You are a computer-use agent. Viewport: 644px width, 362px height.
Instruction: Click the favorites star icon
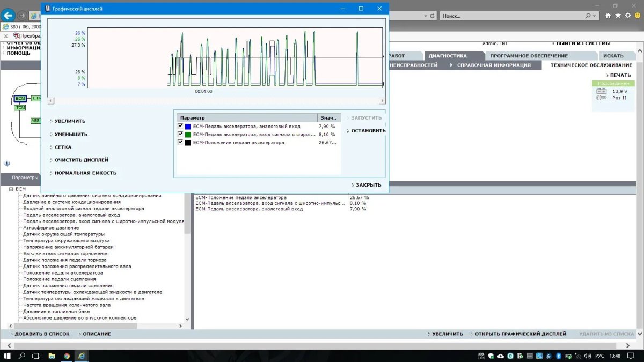618,16
